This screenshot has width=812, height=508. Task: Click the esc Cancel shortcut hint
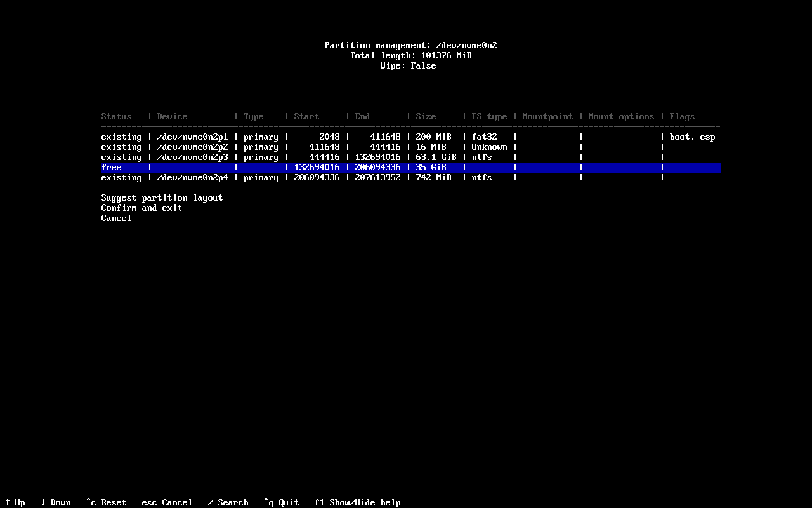167,502
